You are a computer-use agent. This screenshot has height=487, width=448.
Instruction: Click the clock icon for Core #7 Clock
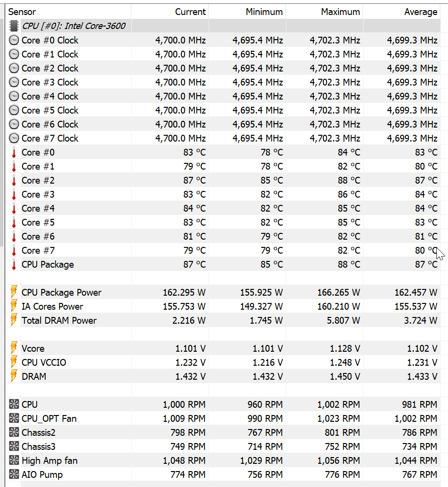point(14,138)
